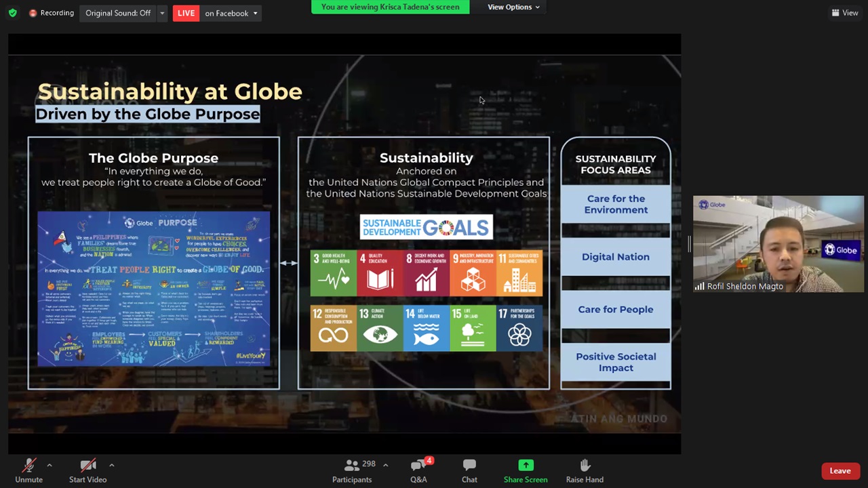This screenshot has width=868, height=488.
Task: Expand audio settings caret beside Unmute
Action: coord(49,465)
